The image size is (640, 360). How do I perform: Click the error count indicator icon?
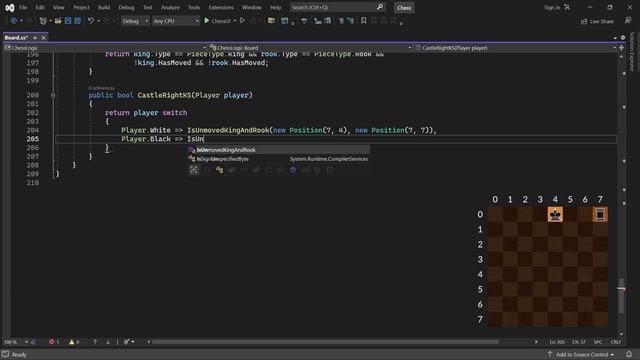click(x=51, y=342)
